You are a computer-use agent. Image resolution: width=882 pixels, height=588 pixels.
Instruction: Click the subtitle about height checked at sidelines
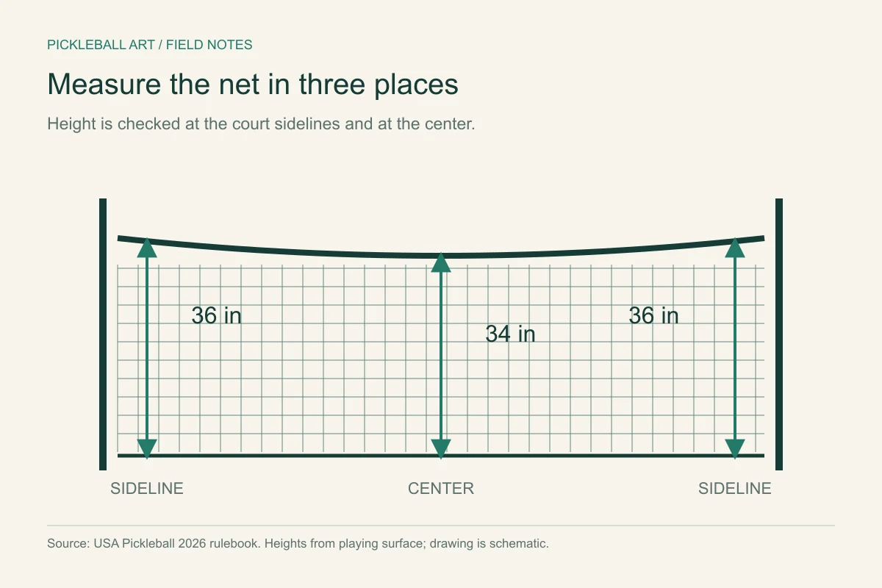click(262, 123)
